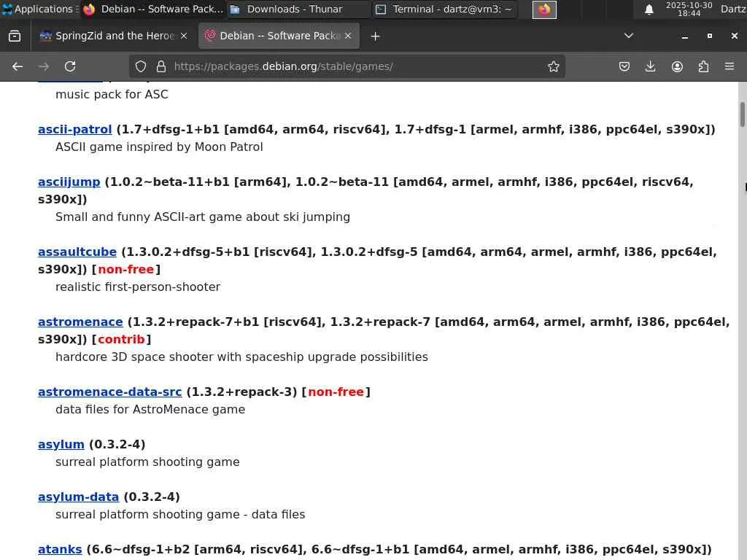Open a new browser tab
Viewport: 747px width, 560px height.
[x=375, y=36]
